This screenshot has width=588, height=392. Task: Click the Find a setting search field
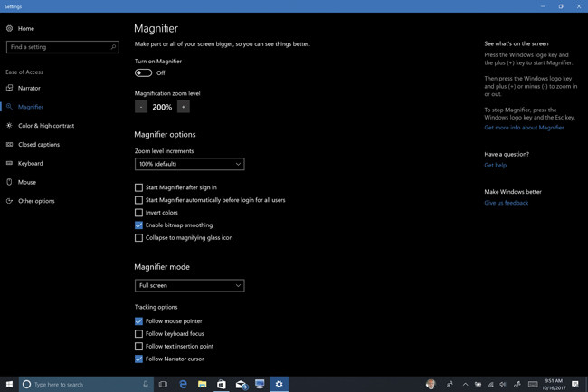[62, 47]
